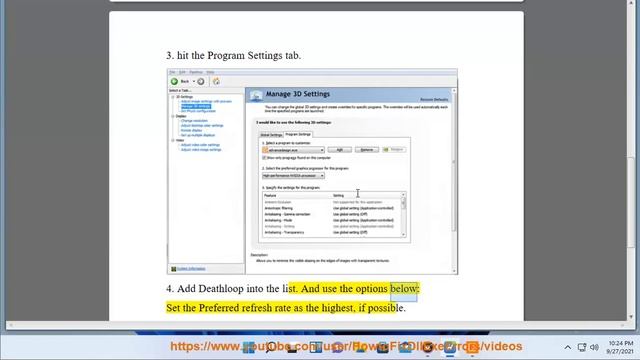640x360 pixels.
Task: Open the taskbar Search icon
Action: tap(270, 347)
